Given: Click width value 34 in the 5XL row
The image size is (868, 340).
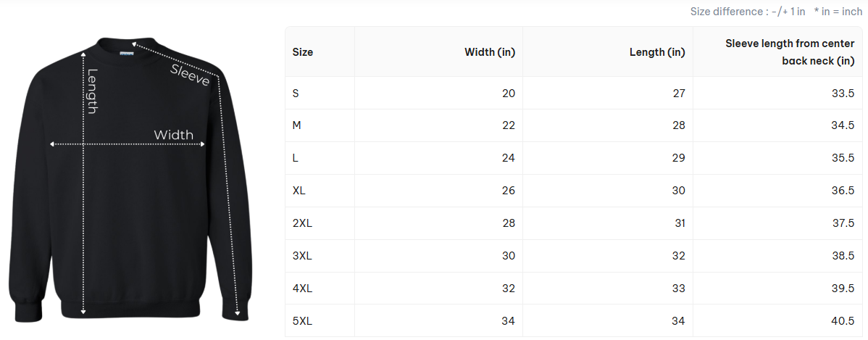Looking at the screenshot, I should [x=508, y=321].
